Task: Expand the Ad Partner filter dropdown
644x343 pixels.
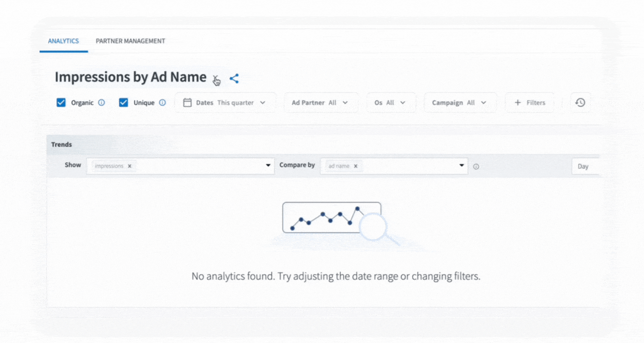Action: pos(320,102)
